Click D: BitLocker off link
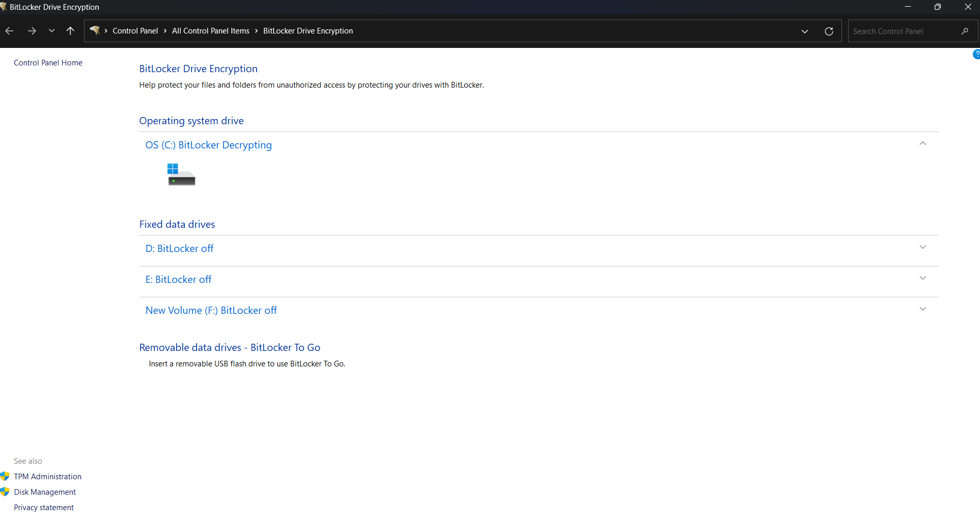Viewport: 980px width, 521px height. click(179, 249)
